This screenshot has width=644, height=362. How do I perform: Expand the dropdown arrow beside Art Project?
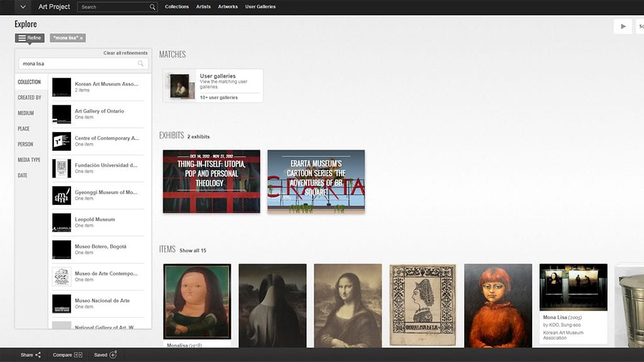(23, 7)
